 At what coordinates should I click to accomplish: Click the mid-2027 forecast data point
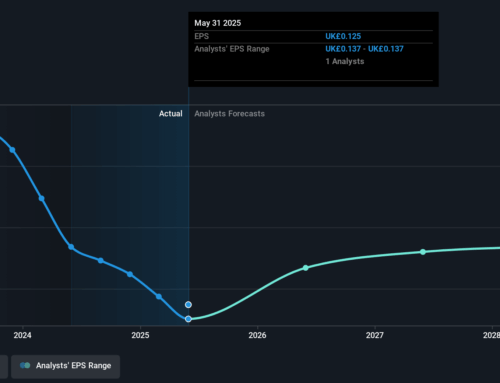point(423,252)
